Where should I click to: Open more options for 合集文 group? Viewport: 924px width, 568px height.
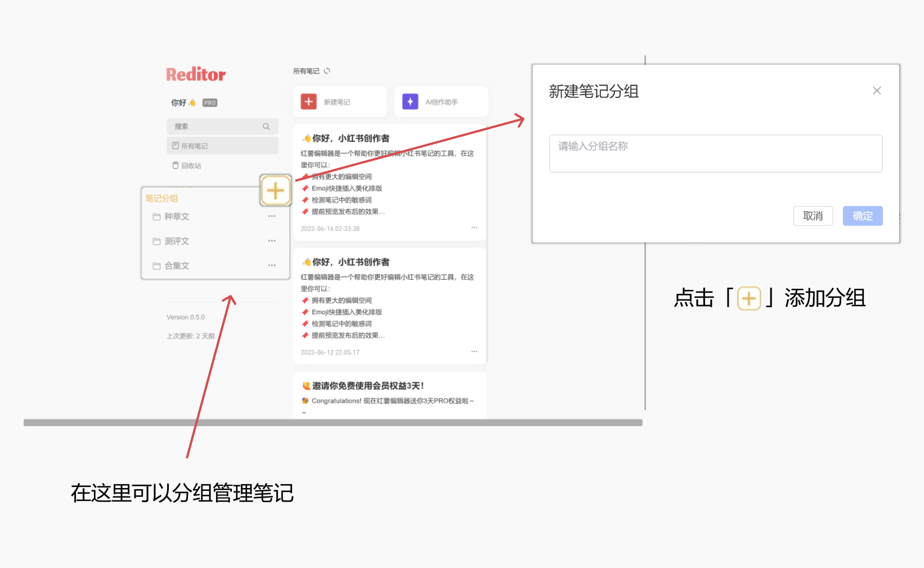(x=272, y=265)
